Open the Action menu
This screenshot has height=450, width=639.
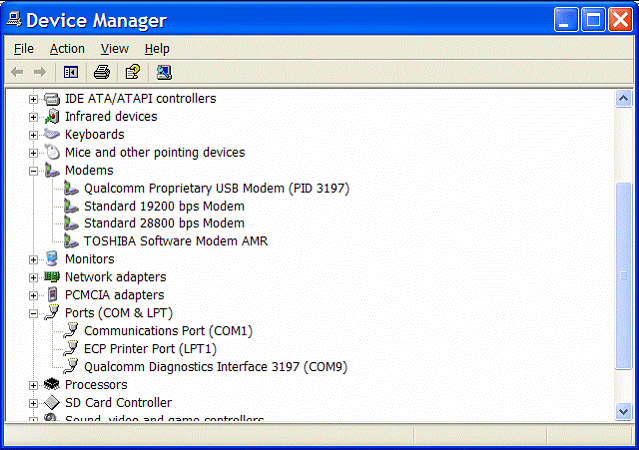[67, 48]
